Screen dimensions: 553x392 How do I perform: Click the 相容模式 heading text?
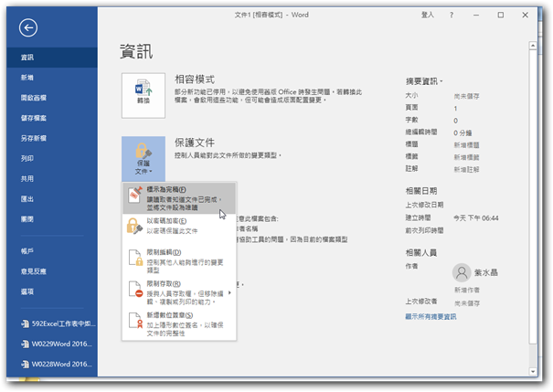[x=195, y=79]
